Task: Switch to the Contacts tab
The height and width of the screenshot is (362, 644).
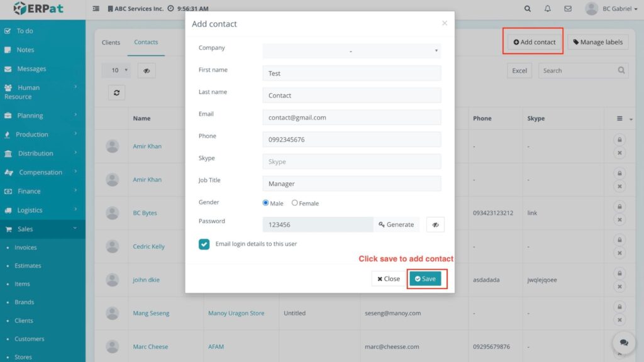Action: [146, 42]
